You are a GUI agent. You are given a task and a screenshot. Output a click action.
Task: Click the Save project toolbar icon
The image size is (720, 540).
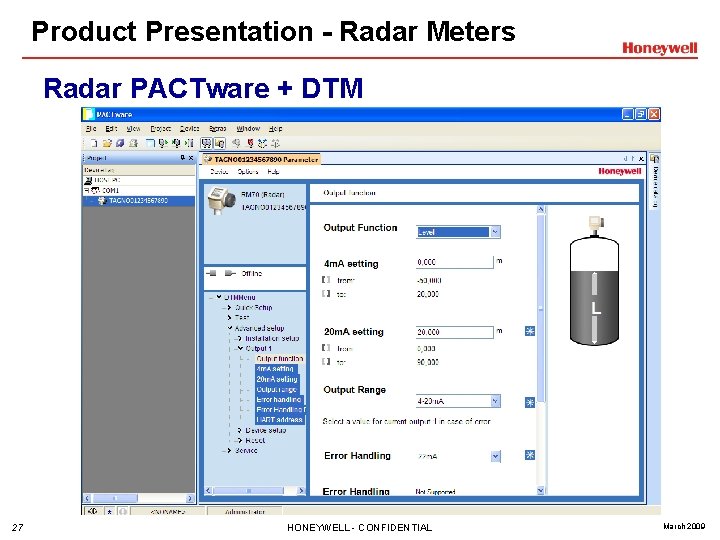120,143
